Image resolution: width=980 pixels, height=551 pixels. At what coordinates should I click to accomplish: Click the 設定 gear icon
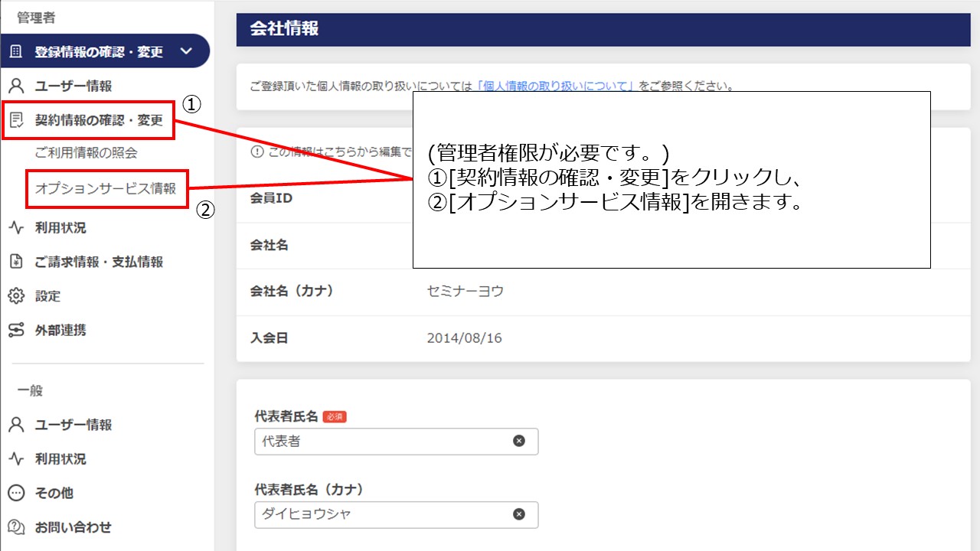pyautogui.click(x=17, y=296)
